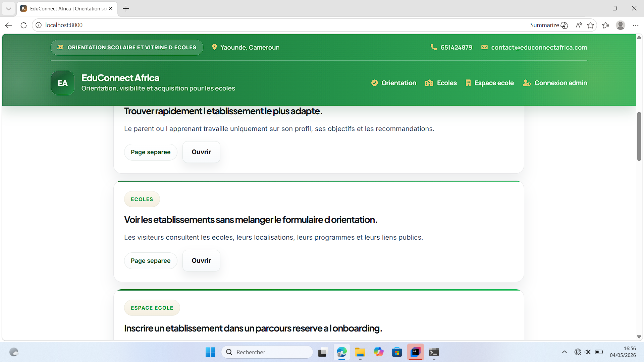644x362 pixels.
Task: Open the Copilot taskbar icon
Action: click(379, 352)
